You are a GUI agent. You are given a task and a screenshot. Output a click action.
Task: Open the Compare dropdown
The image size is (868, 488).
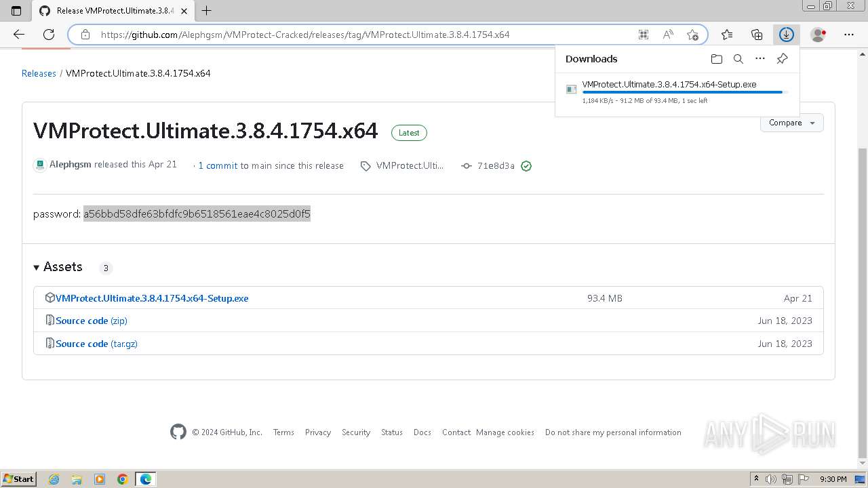click(x=791, y=123)
